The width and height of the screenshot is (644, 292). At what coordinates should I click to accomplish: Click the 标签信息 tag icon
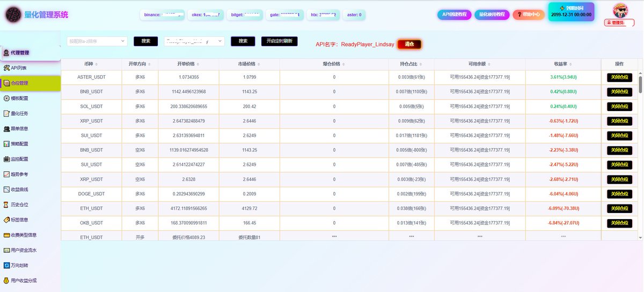tap(6, 220)
